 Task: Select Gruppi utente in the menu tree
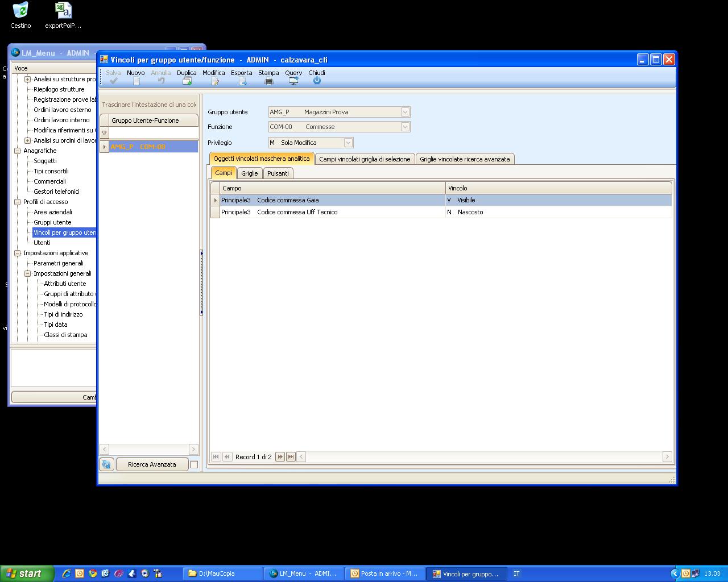pyautogui.click(x=52, y=222)
